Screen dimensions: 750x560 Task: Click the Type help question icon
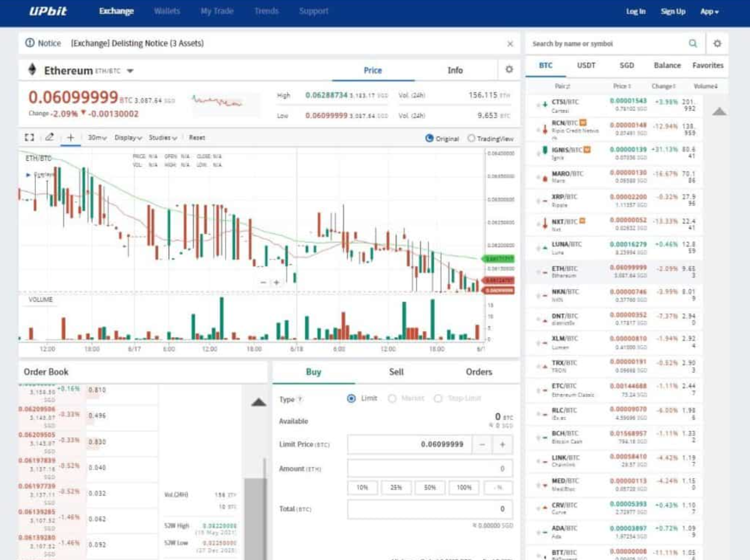(x=300, y=399)
